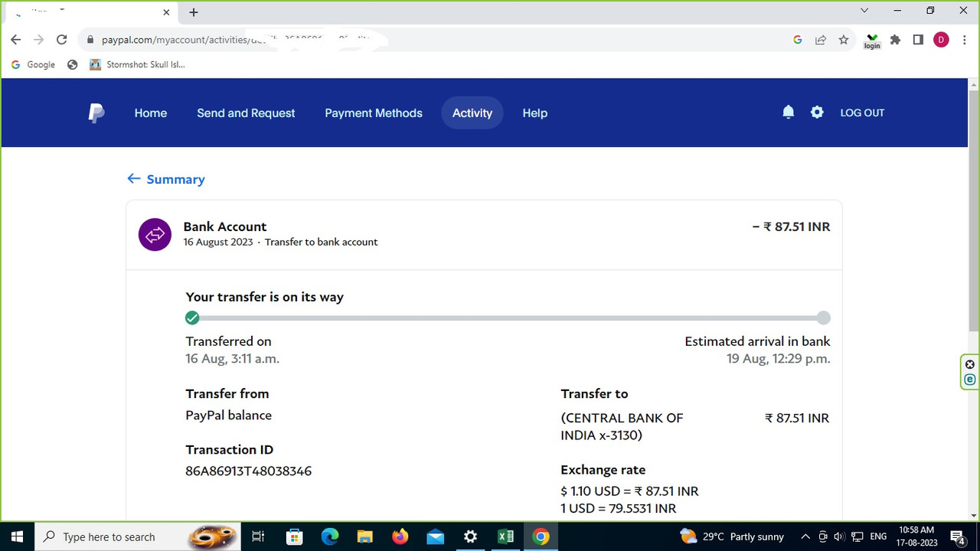This screenshot has width=980, height=551.
Task: Click the grey estimated arrival marker
Action: 823,318
